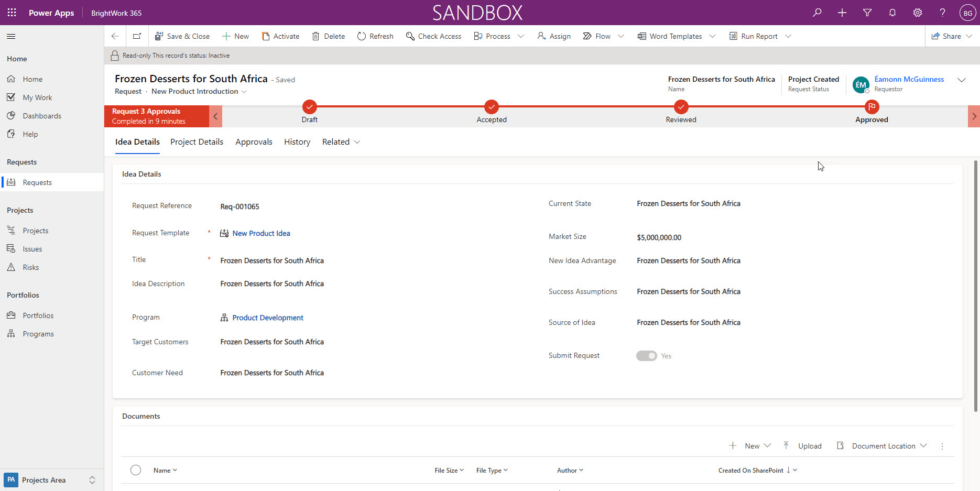This screenshot has width=980, height=491.
Task: Open Dashboards in the left sidebar
Action: click(42, 116)
